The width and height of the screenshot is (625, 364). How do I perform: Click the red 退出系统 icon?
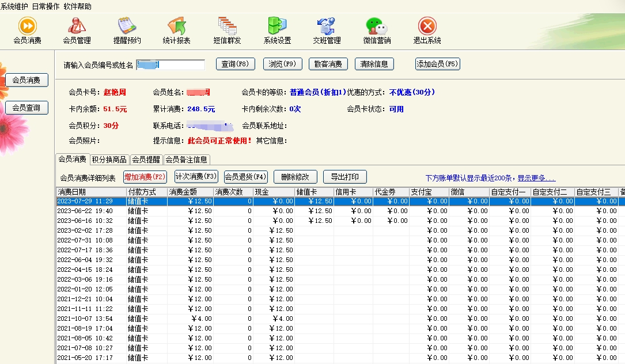427,26
